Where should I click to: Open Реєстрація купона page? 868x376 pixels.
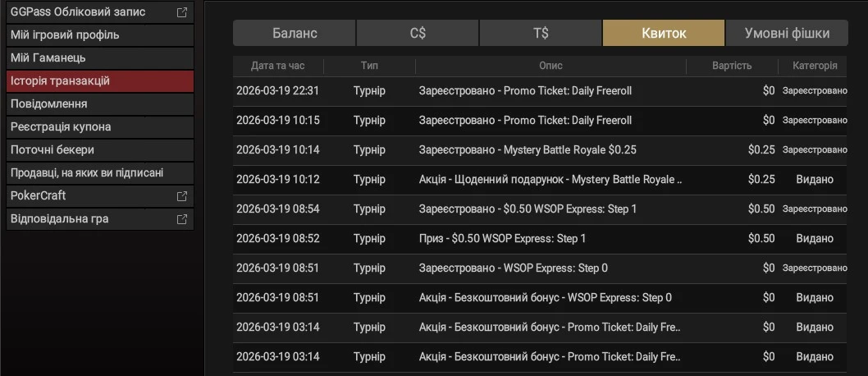(100, 127)
